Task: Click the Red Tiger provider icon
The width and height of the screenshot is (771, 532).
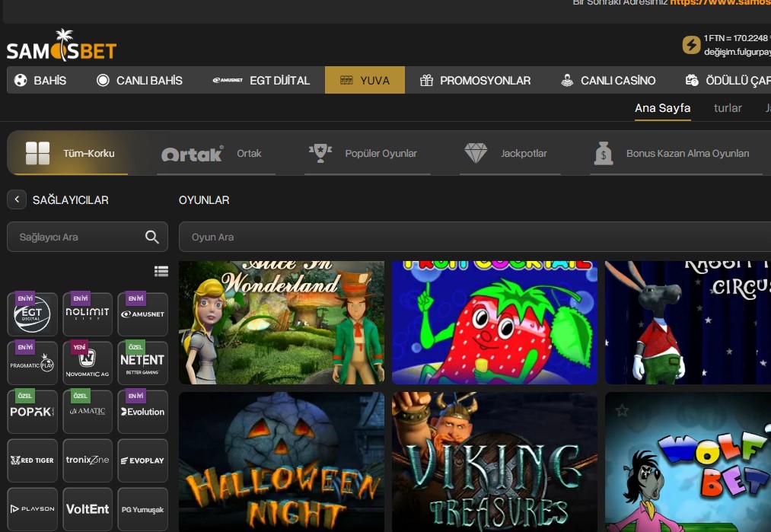Action: (x=33, y=460)
